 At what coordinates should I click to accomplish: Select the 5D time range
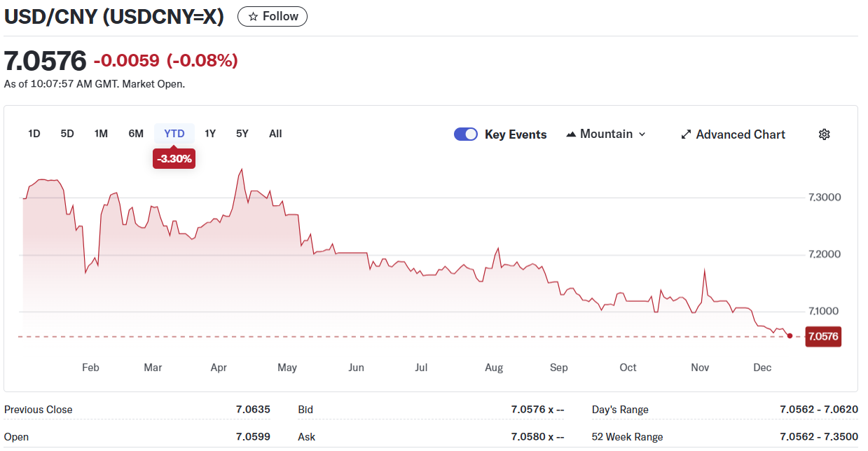pyautogui.click(x=67, y=134)
